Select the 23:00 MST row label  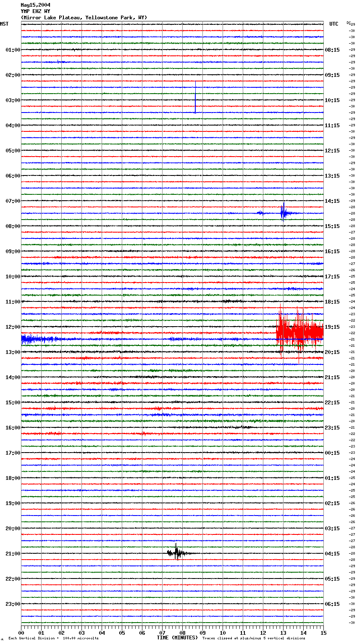[13, 604]
